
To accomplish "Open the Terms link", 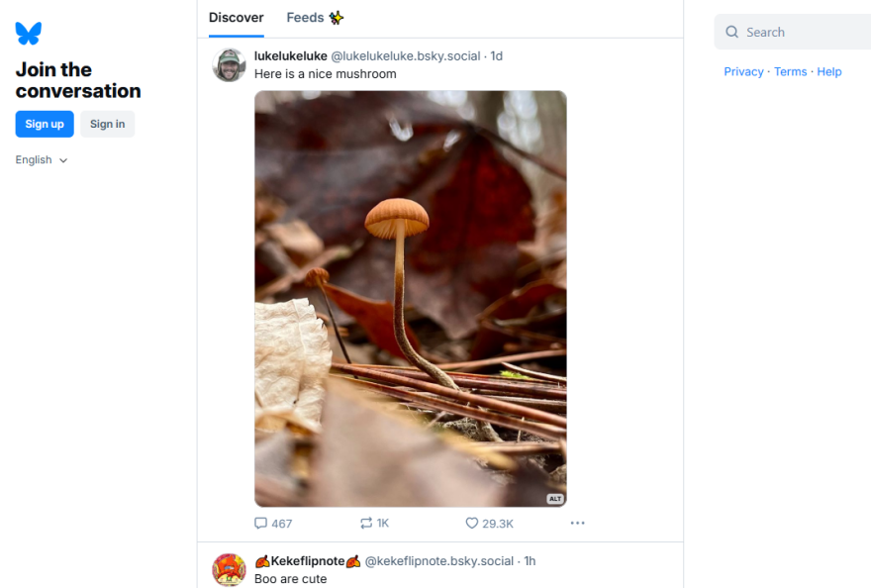I will click(791, 71).
